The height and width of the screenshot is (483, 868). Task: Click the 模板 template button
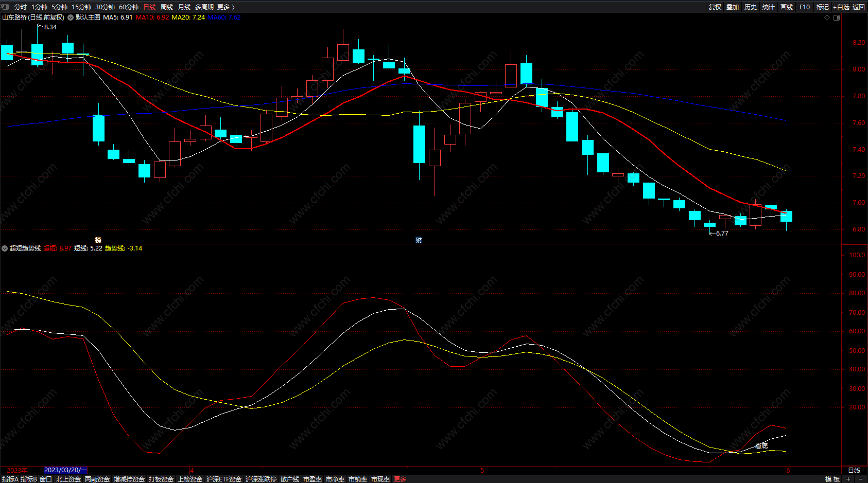click(x=832, y=479)
